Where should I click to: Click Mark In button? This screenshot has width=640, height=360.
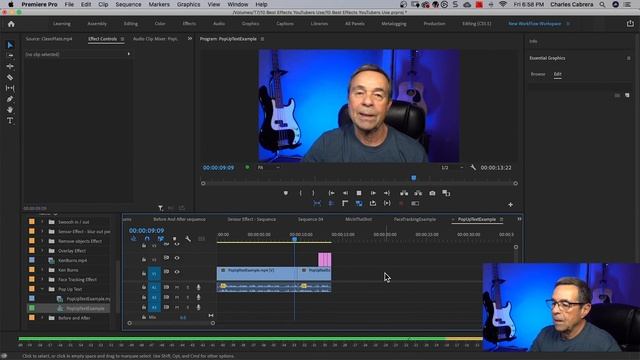coord(301,193)
